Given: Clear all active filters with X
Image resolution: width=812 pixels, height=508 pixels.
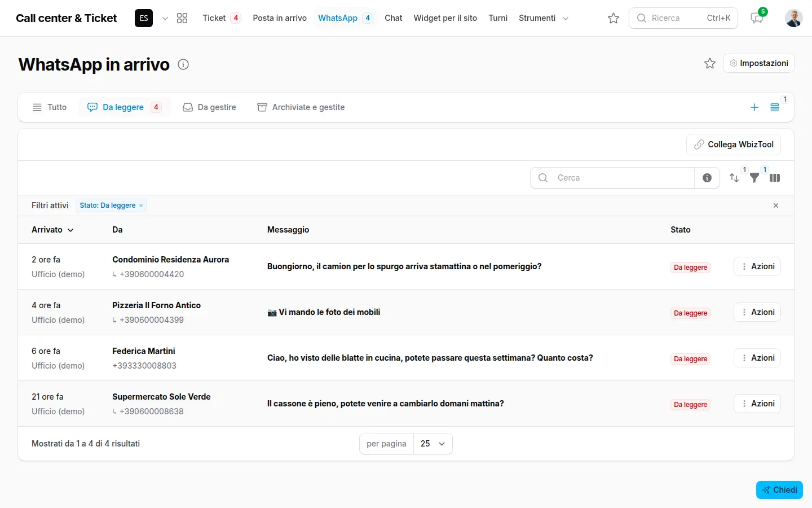Looking at the screenshot, I should [x=776, y=205].
